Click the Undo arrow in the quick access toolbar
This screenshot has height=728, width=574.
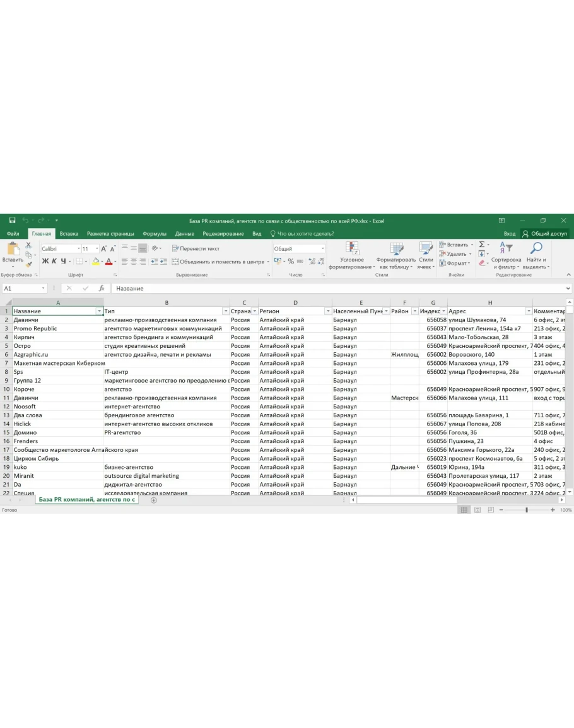point(25,221)
